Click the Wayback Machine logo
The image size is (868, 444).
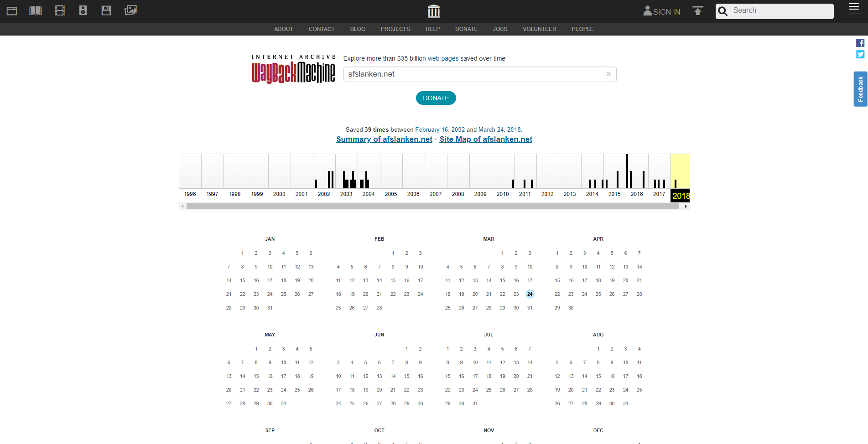pos(293,69)
